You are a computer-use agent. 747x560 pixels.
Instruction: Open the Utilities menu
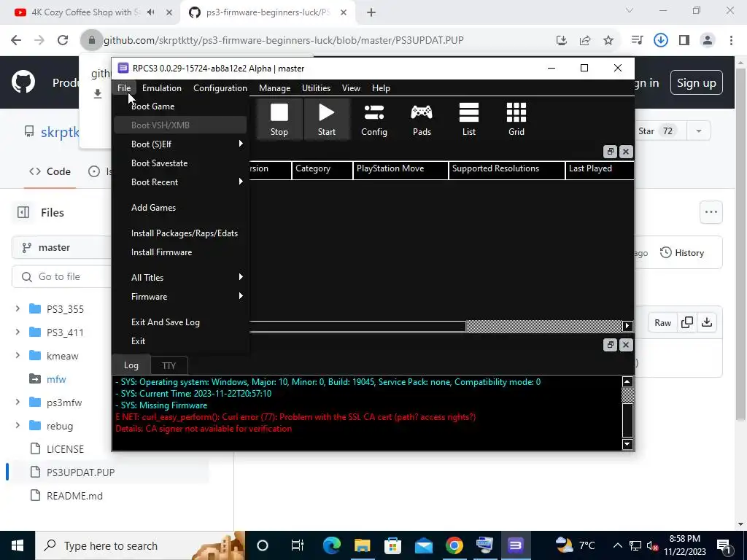point(317,88)
